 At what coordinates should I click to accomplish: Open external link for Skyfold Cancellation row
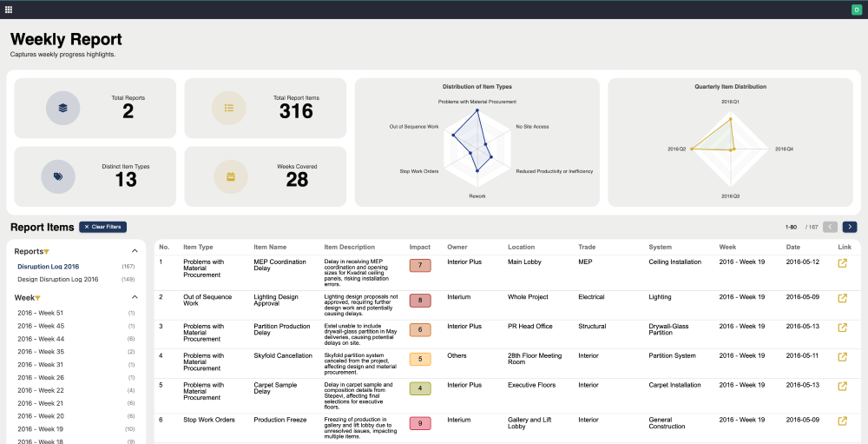click(842, 356)
